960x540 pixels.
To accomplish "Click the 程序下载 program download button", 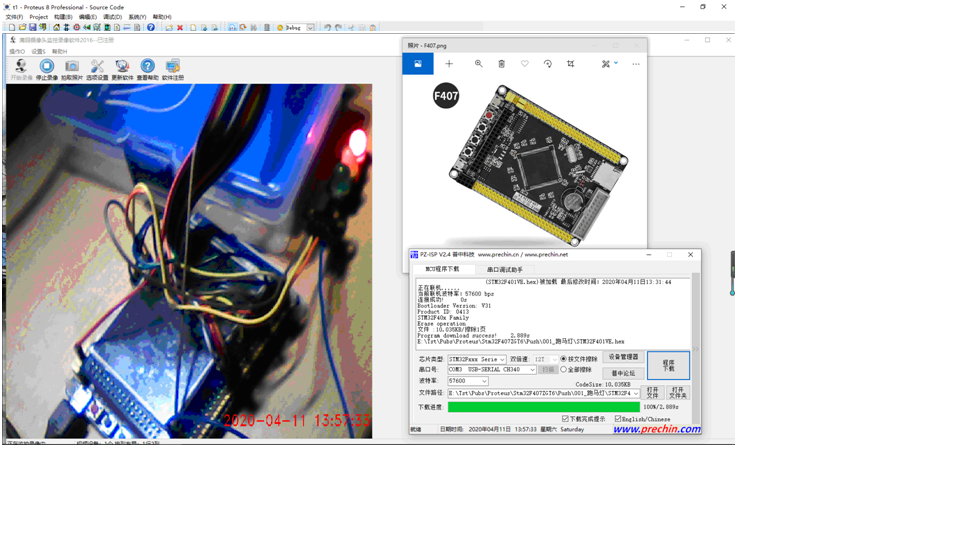I will click(x=668, y=365).
